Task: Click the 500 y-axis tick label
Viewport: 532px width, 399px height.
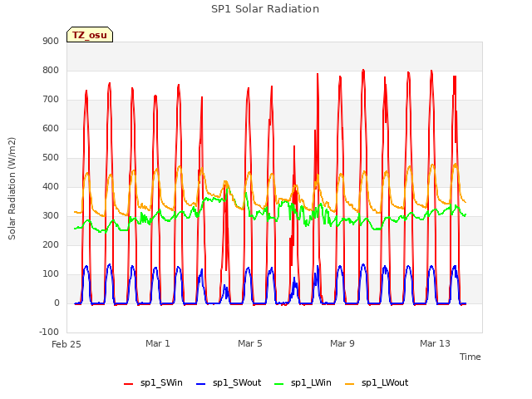Action: point(51,158)
